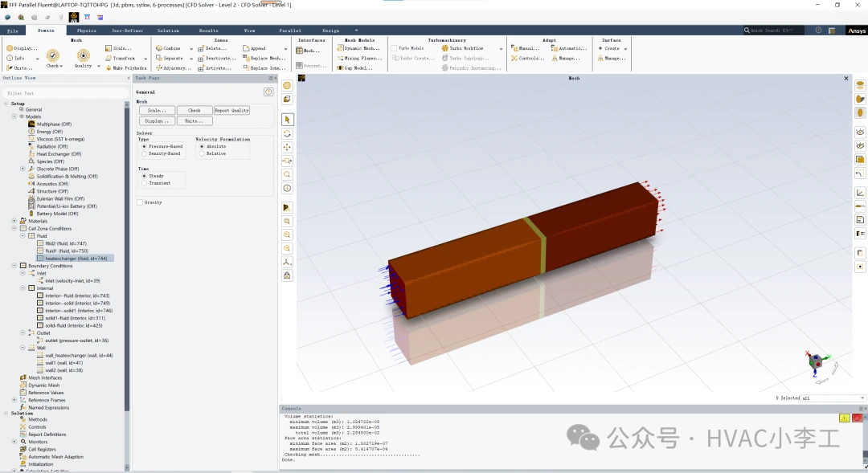Viewport: 868px width, 473px height.
Task: Click the lock view icon
Action: pyautogui.click(x=287, y=275)
